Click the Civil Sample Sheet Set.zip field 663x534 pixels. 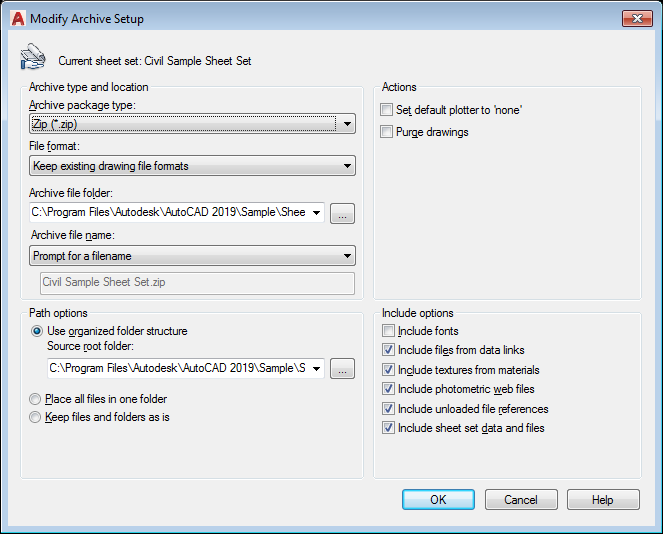pos(196,283)
